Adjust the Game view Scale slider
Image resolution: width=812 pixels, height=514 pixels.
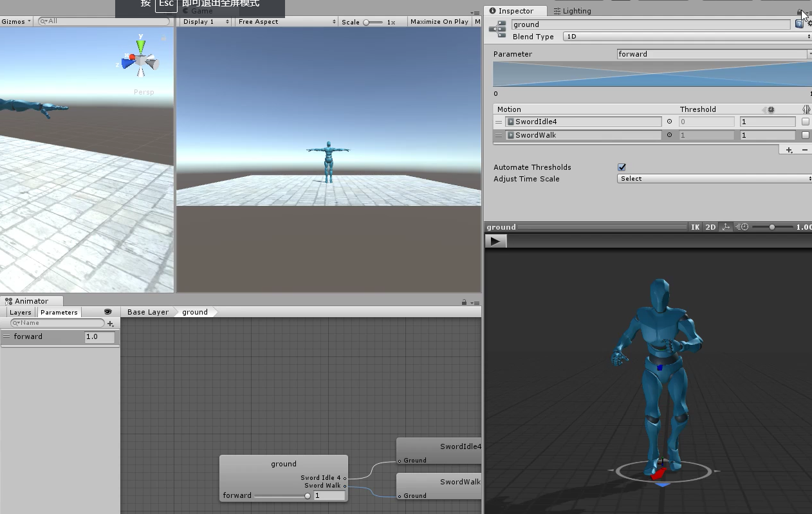coord(373,22)
